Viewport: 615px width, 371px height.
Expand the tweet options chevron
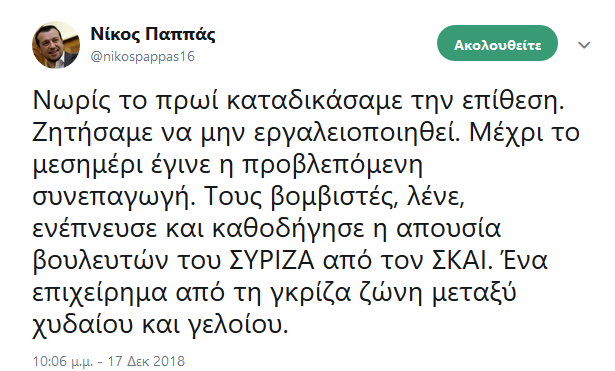click(x=584, y=45)
